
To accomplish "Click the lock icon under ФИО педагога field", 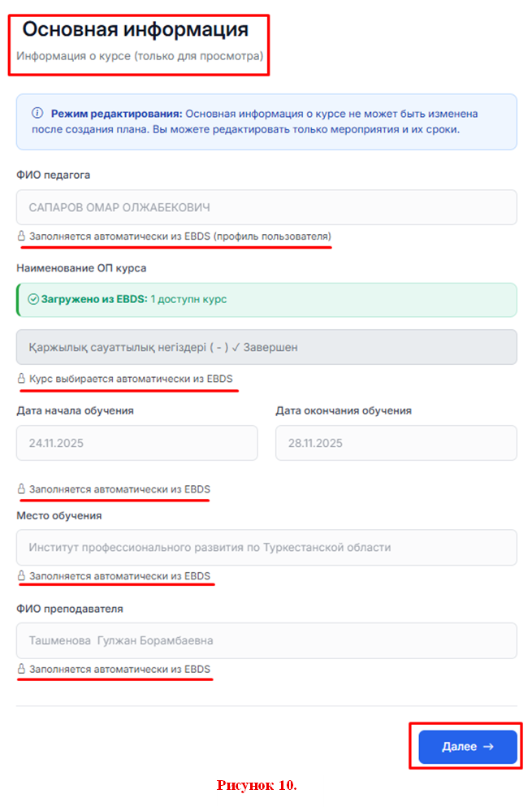I will [22, 236].
